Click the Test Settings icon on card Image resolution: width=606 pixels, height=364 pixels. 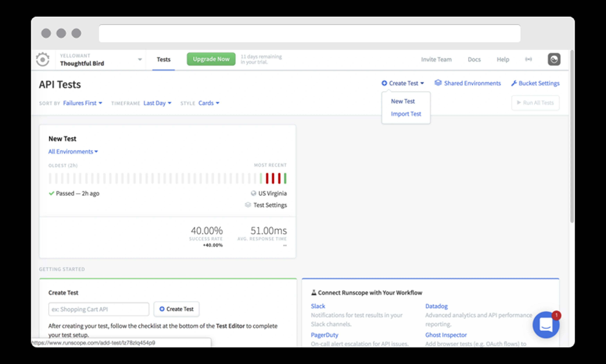pyautogui.click(x=248, y=205)
